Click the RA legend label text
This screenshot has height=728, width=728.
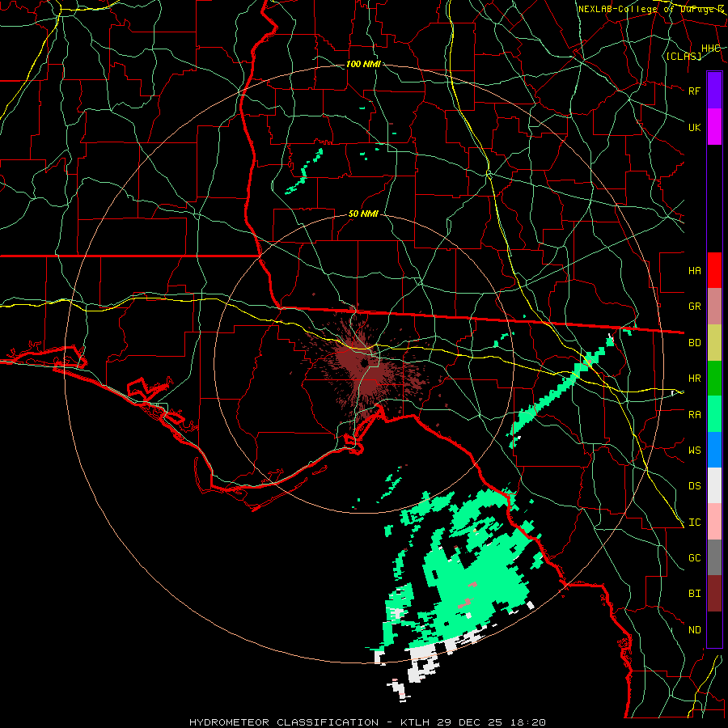695,415
